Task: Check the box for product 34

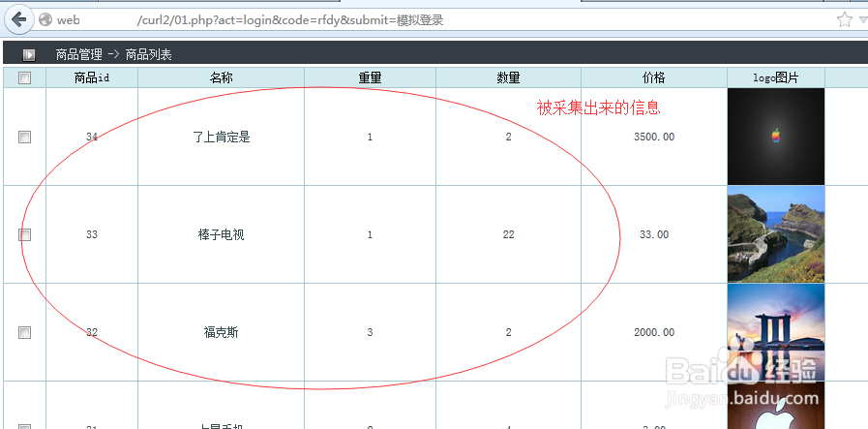Action: [24, 137]
